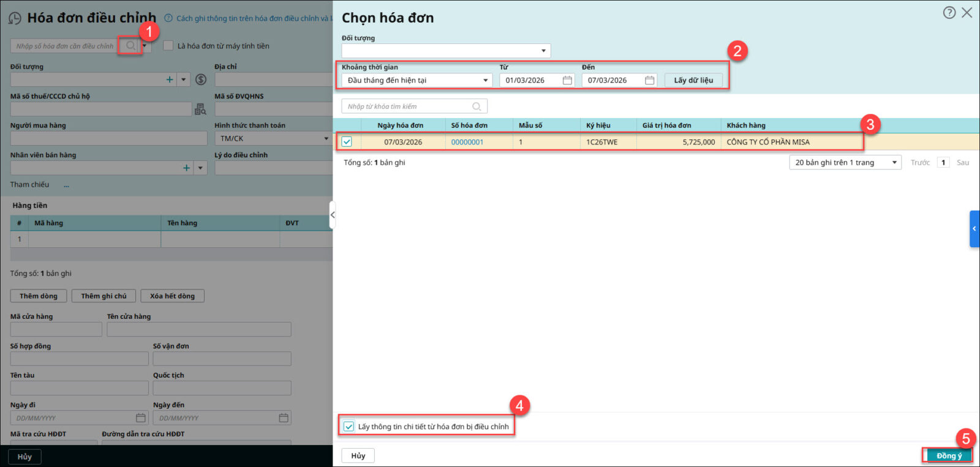Expand the 'Khoảng thời gian' dropdown
980x467 pixels.
point(485,80)
